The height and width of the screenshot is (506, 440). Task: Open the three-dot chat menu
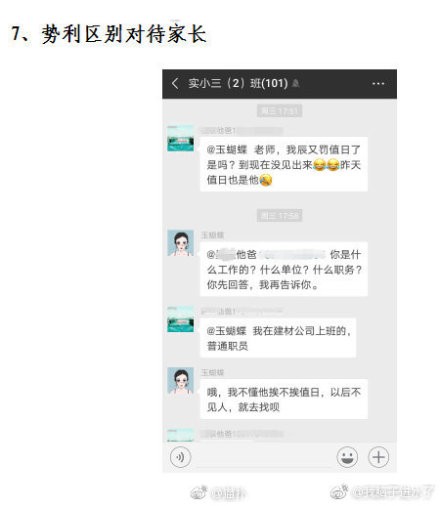click(x=378, y=84)
